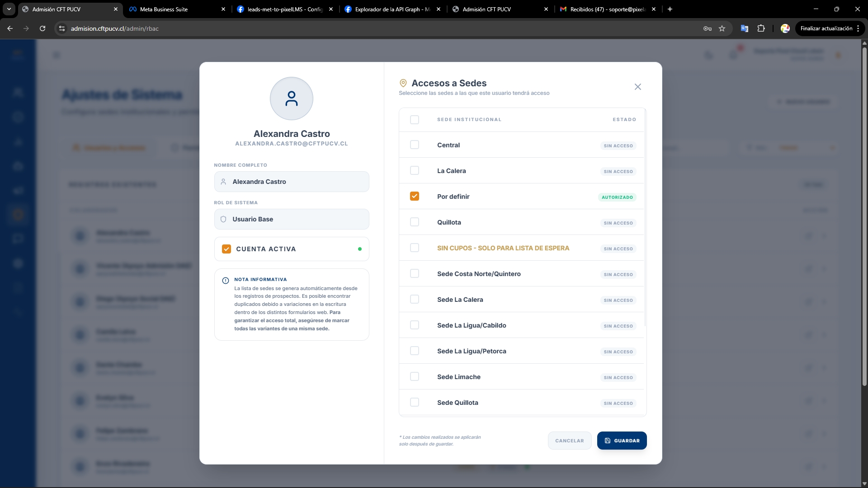Click the sedes list scrollbar
Viewport: 868px width, 488px height.
pos(645,217)
